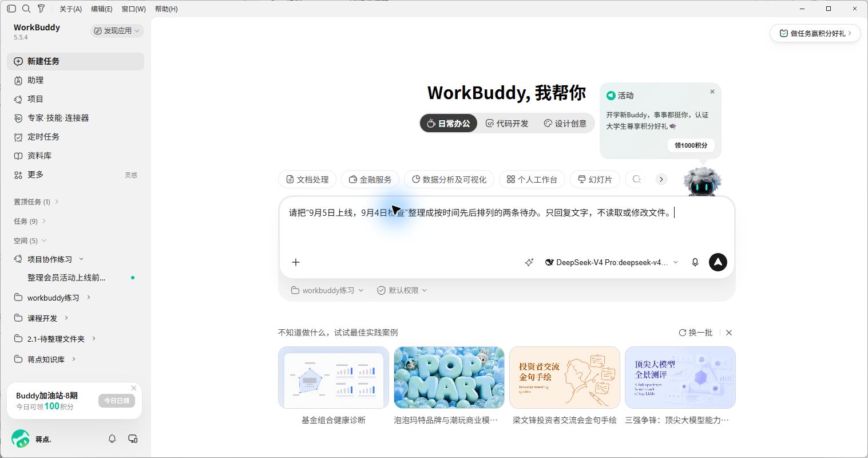Add attachment with the plus icon
Viewport: 868px width, 458px height.
tap(296, 262)
